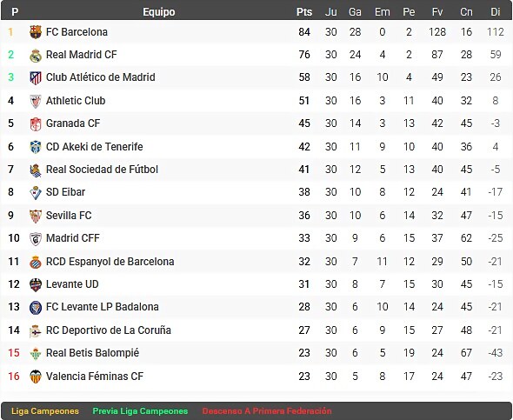Click the Levante UD crest icon
The image size is (513, 420).
pos(36,284)
